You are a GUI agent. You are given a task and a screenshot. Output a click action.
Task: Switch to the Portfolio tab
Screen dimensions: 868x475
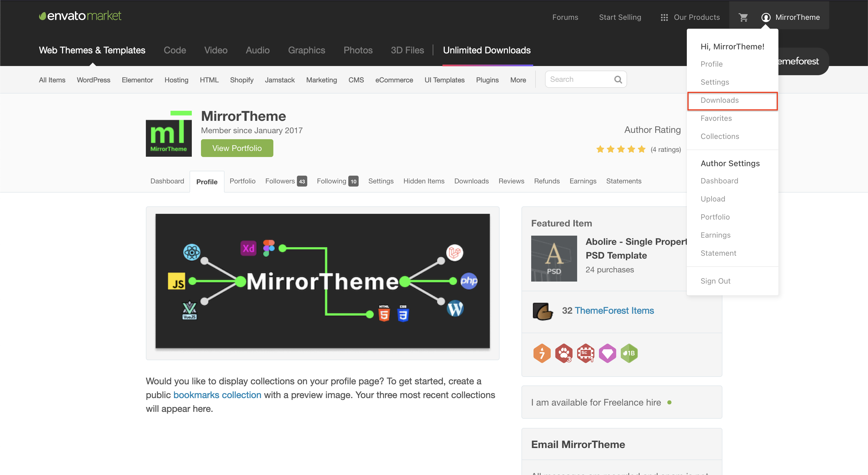tap(242, 181)
